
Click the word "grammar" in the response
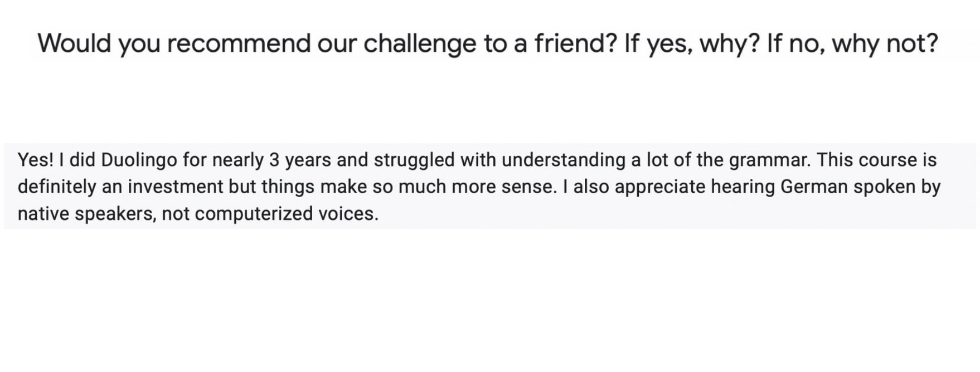(768, 160)
